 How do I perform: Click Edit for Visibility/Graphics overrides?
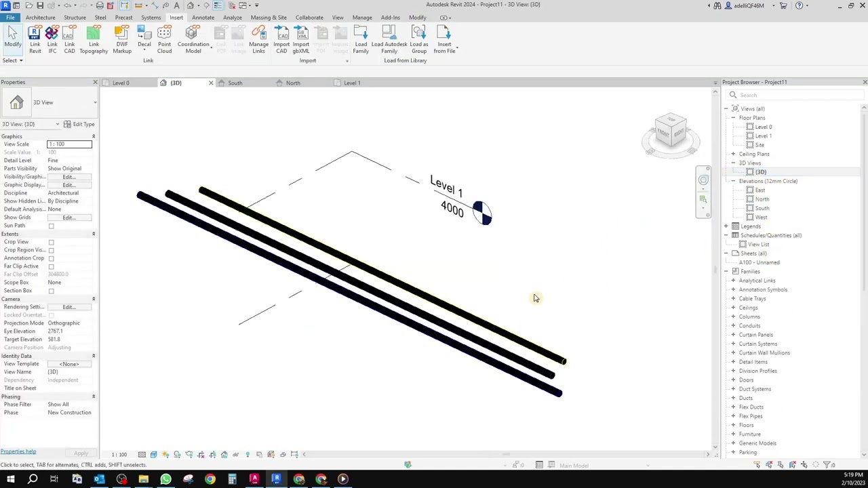pos(69,177)
